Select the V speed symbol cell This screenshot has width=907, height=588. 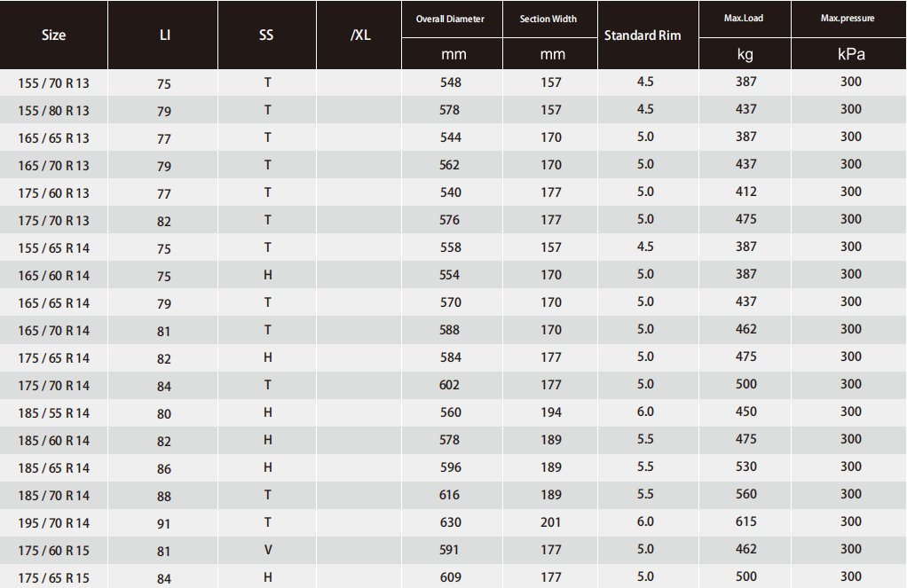[x=267, y=550]
